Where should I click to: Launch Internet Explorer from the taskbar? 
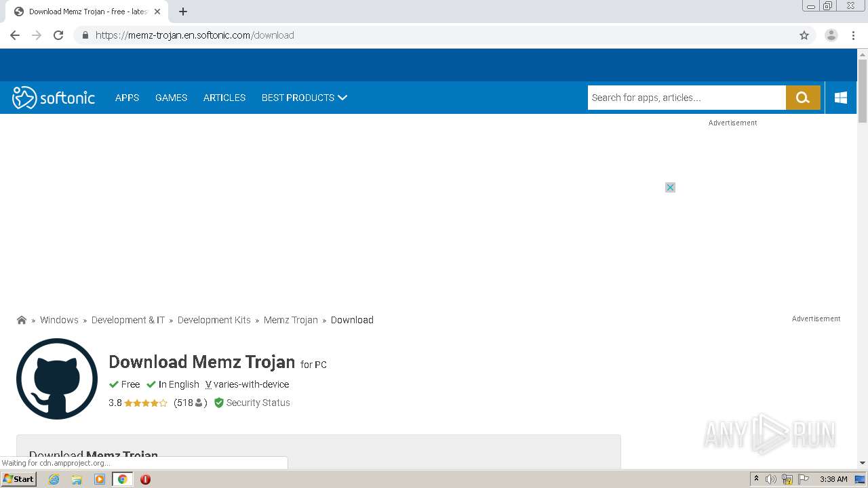tap(54, 479)
